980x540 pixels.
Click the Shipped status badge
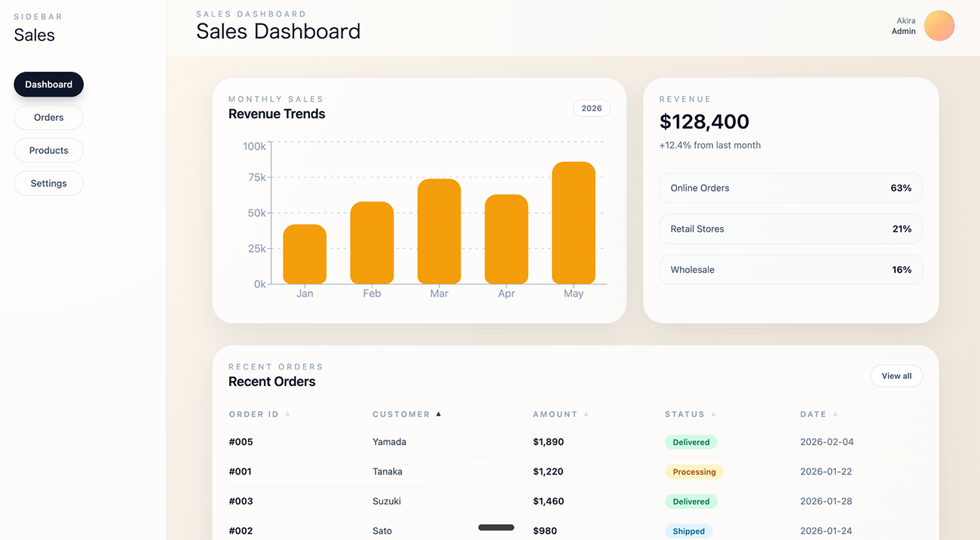pyautogui.click(x=688, y=531)
